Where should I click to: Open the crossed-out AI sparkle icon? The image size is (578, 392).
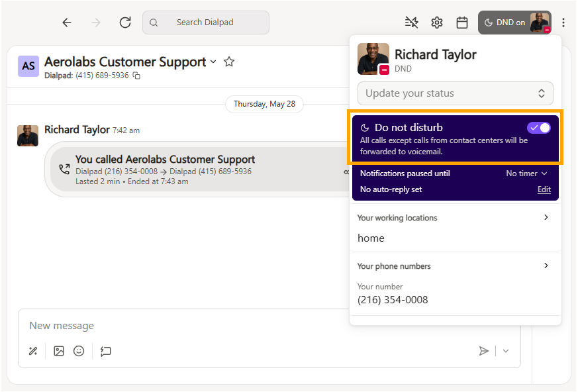click(411, 23)
